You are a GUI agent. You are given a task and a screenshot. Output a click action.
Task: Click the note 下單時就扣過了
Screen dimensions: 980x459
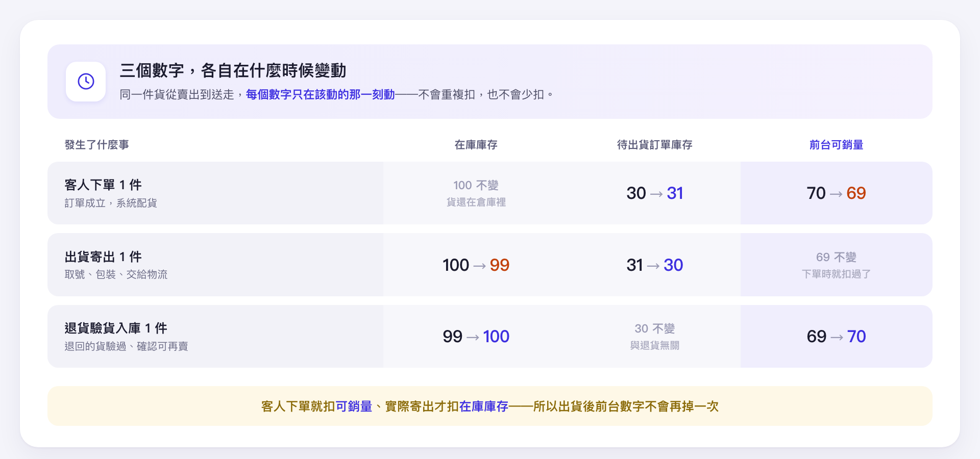pos(836,274)
